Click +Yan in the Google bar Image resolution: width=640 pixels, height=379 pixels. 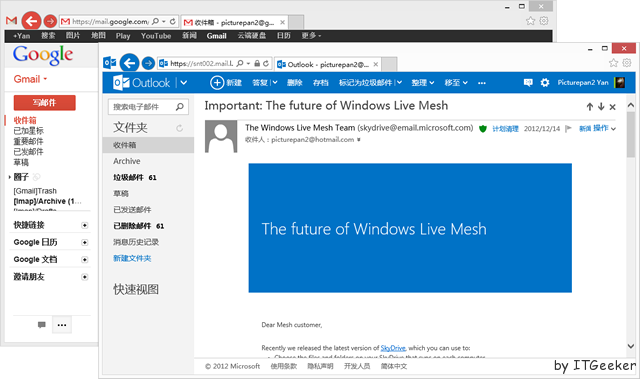click(22, 36)
